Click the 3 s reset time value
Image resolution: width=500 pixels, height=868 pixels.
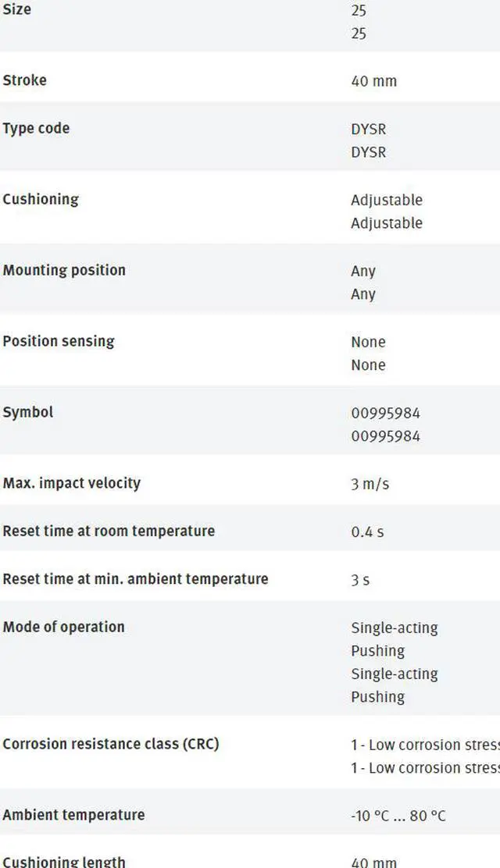[360, 580]
